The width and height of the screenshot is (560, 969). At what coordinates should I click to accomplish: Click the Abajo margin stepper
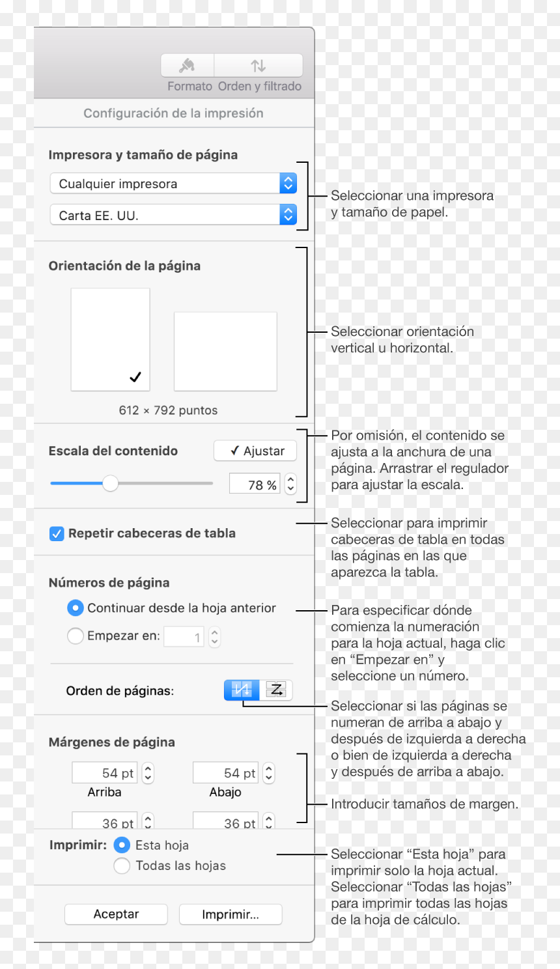(x=269, y=773)
